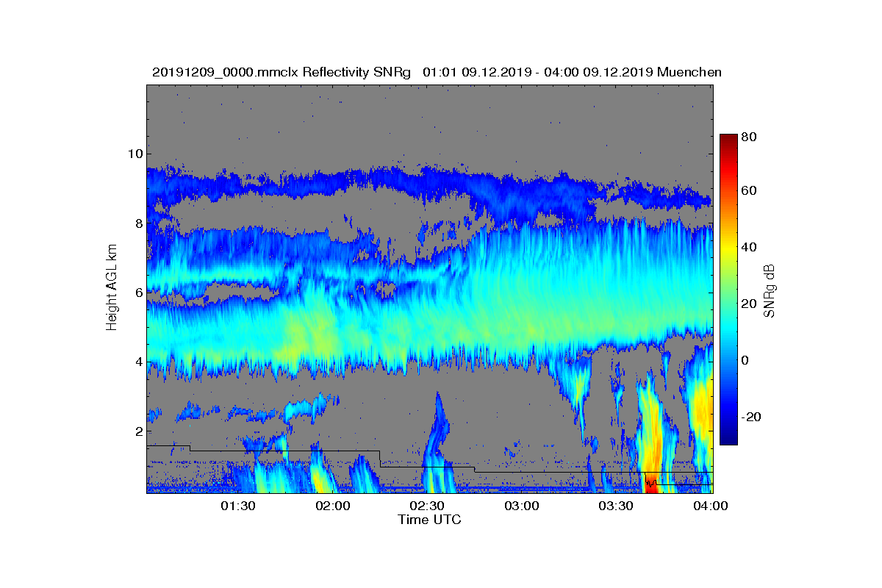Screen dimensions: 882x588
Task: Click the "04:00" time tick label
Action: point(711,506)
